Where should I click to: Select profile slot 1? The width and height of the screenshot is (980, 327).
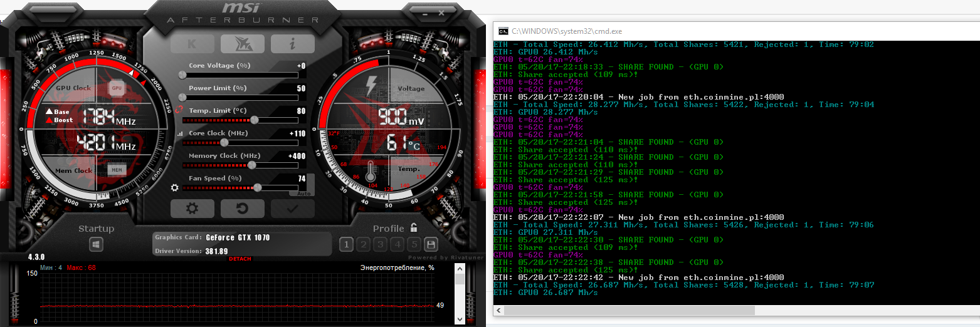(346, 244)
